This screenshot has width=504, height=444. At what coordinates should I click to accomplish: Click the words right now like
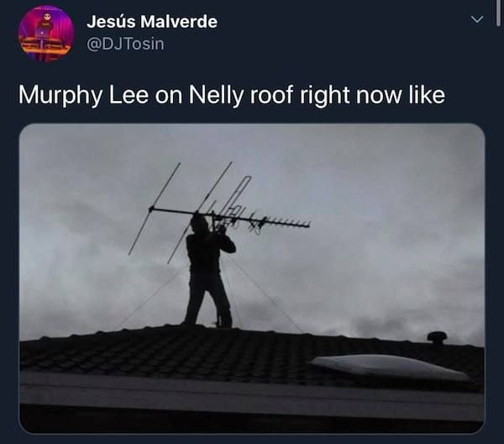tap(372, 95)
